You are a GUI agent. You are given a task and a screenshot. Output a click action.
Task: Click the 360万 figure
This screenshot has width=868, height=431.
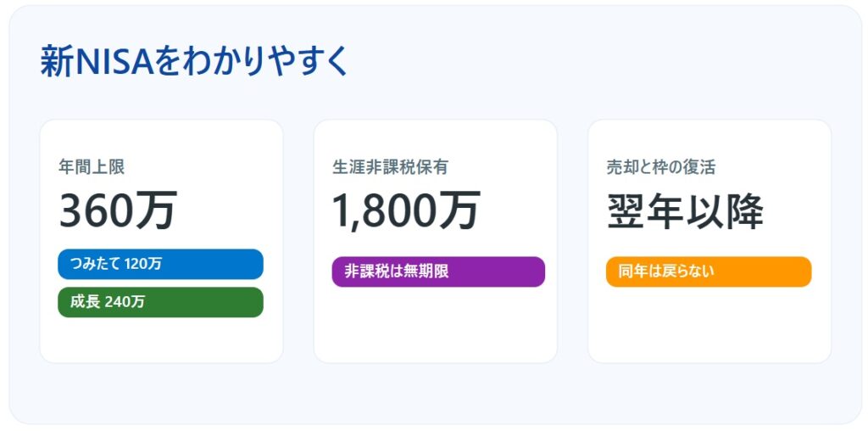click(x=117, y=211)
